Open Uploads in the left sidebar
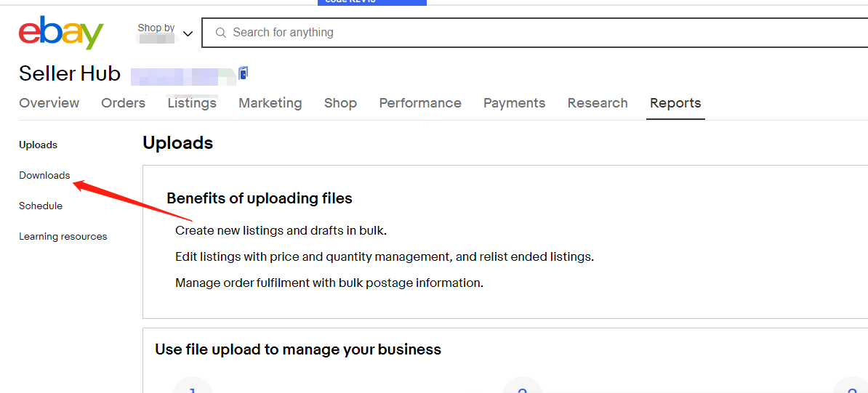 pyautogui.click(x=39, y=145)
